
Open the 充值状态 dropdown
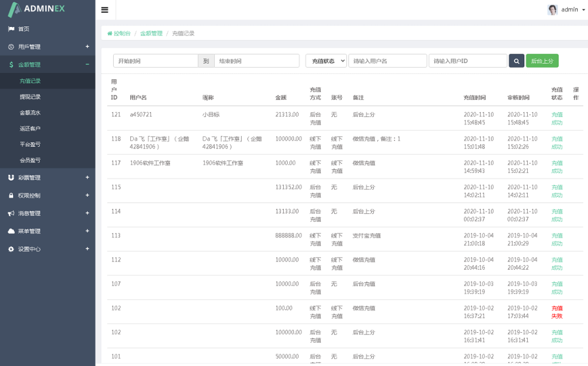(x=326, y=60)
